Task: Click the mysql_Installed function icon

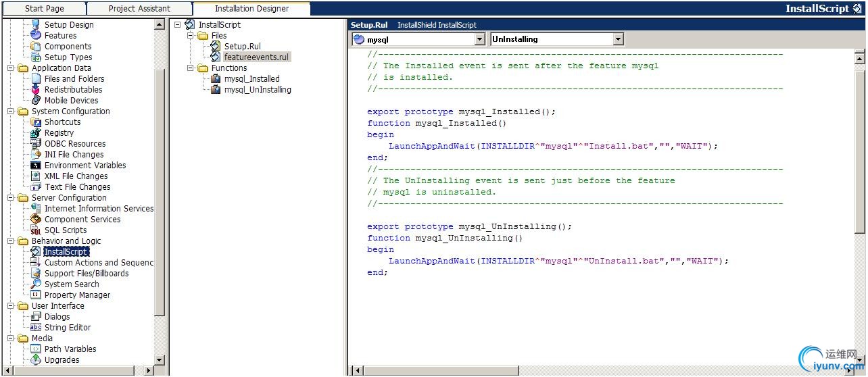Action: [x=216, y=79]
